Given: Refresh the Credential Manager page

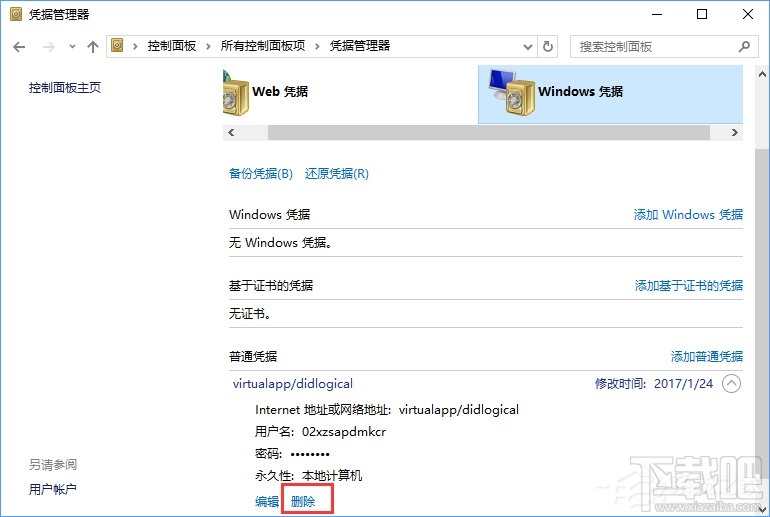Looking at the screenshot, I should (548, 47).
